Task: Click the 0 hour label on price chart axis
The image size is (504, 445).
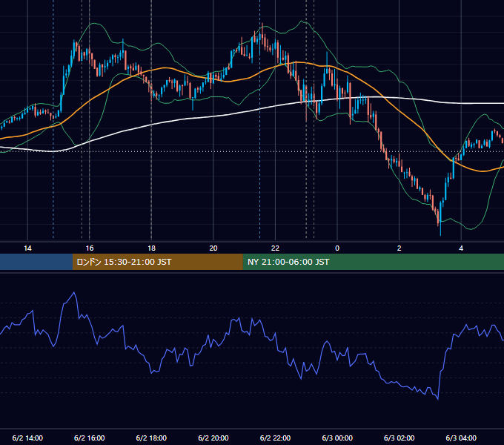Action: pyautogui.click(x=337, y=248)
